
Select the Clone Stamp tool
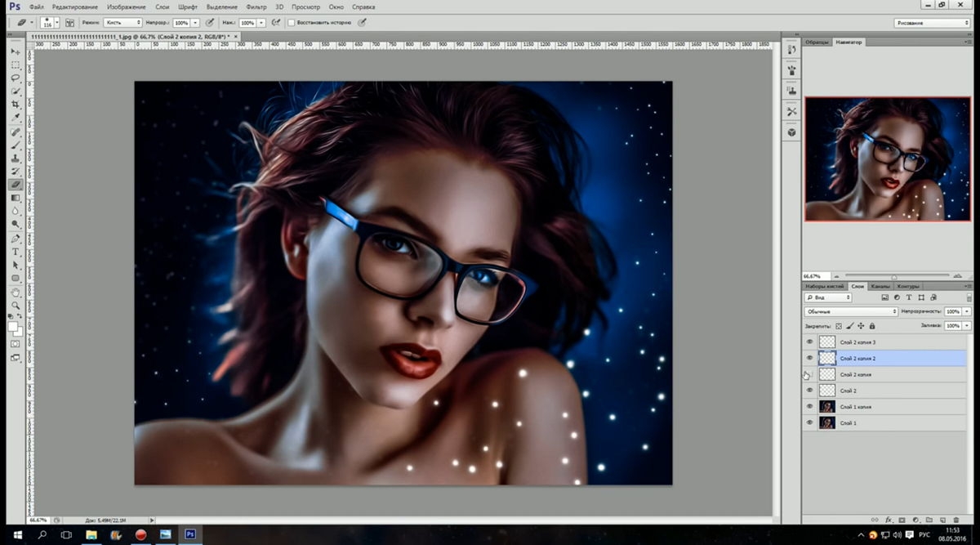click(x=16, y=158)
